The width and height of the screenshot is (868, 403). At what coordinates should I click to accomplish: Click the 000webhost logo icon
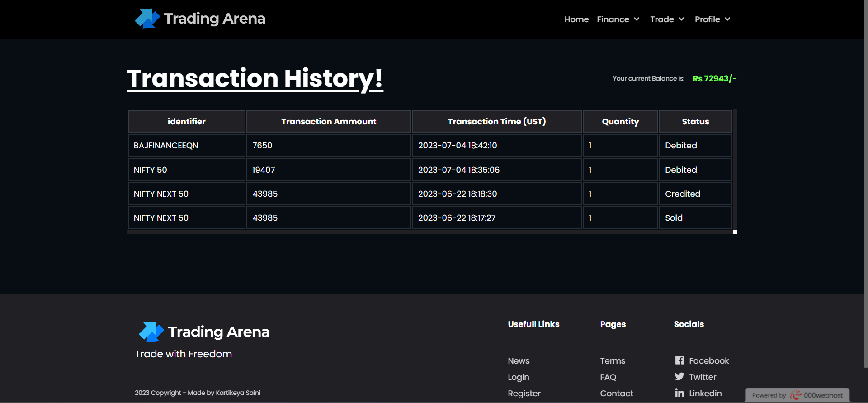point(796,395)
